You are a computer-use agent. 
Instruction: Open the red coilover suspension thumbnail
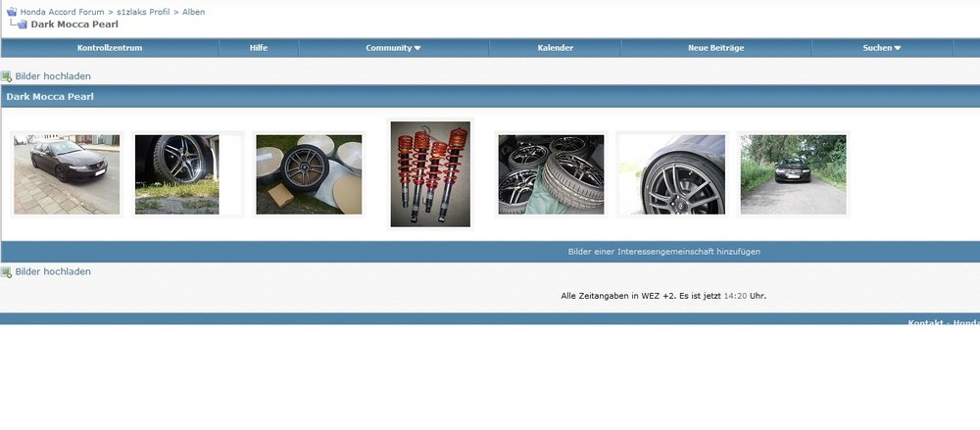pyautogui.click(x=430, y=174)
